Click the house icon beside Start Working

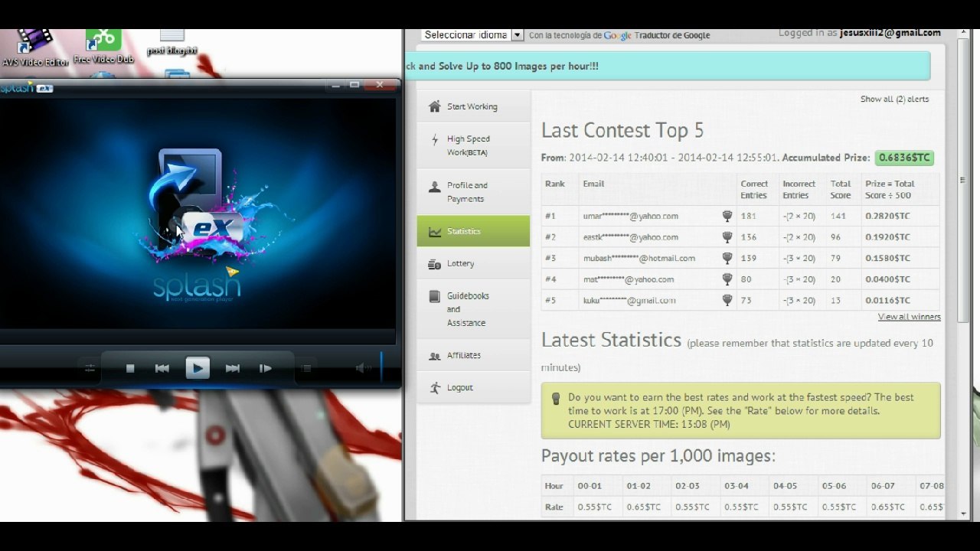tap(435, 106)
